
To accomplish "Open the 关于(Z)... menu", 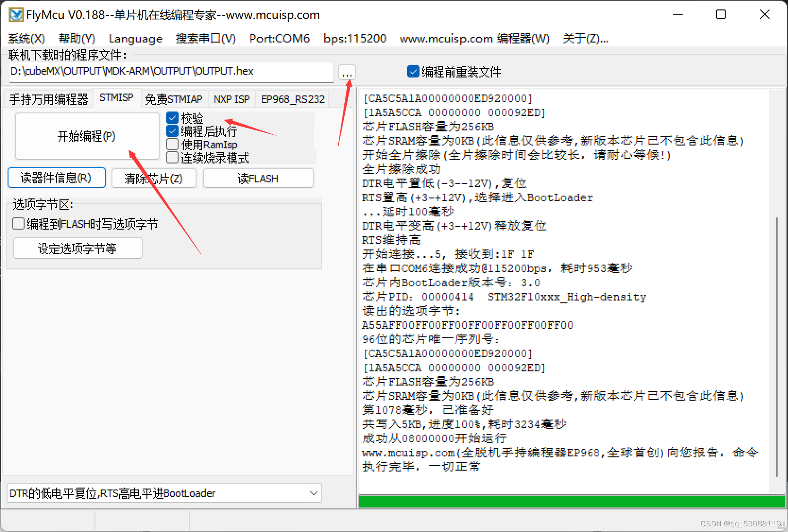I will tap(585, 39).
